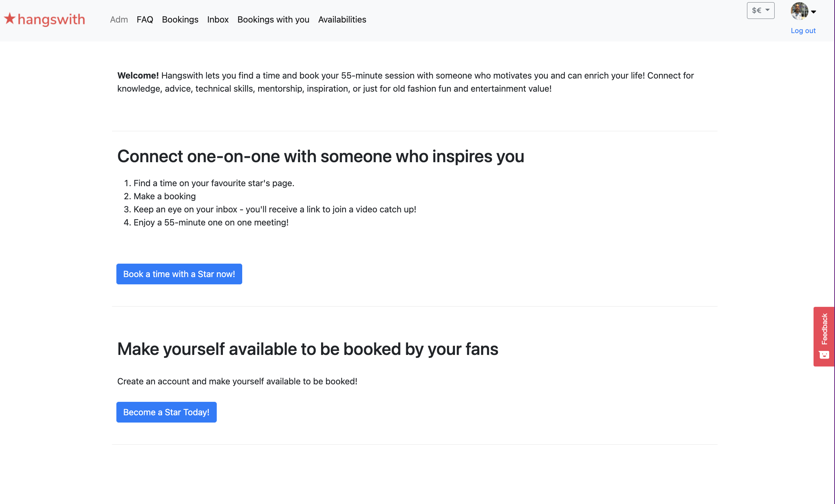Click the Connect one-on-one heading
This screenshot has width=835, height=504.
click(320, 156)
